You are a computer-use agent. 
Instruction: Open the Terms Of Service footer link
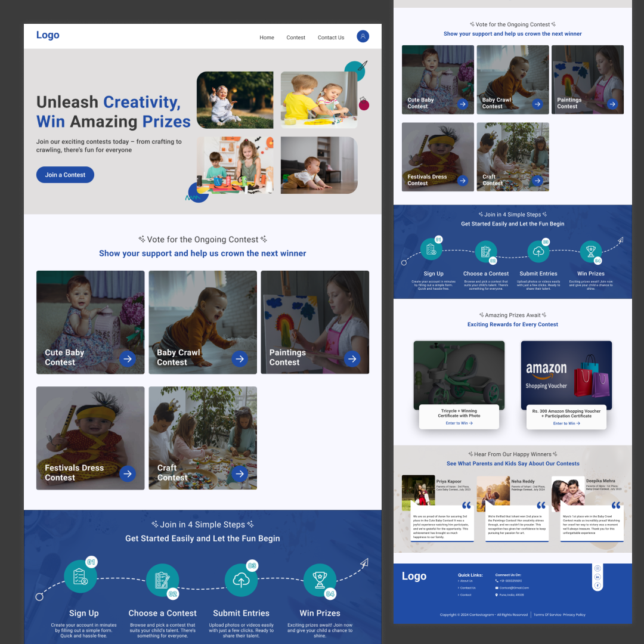(x=547, y=615)
